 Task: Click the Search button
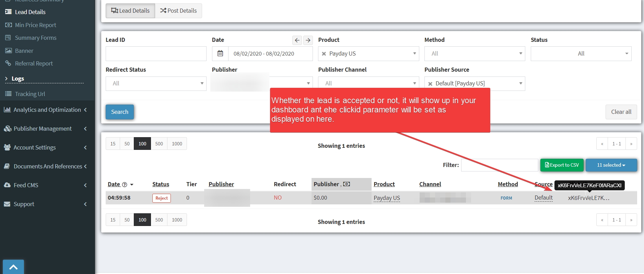coord(119,112)
